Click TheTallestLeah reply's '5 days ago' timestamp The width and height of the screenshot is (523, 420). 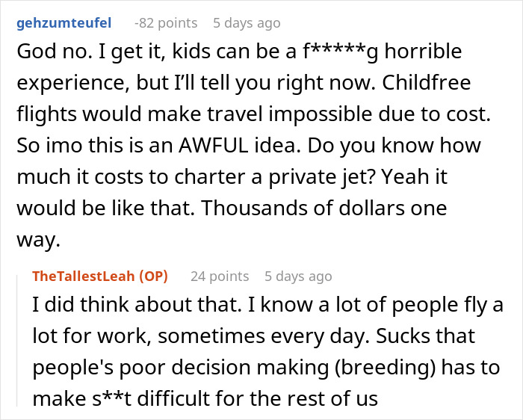297,277
